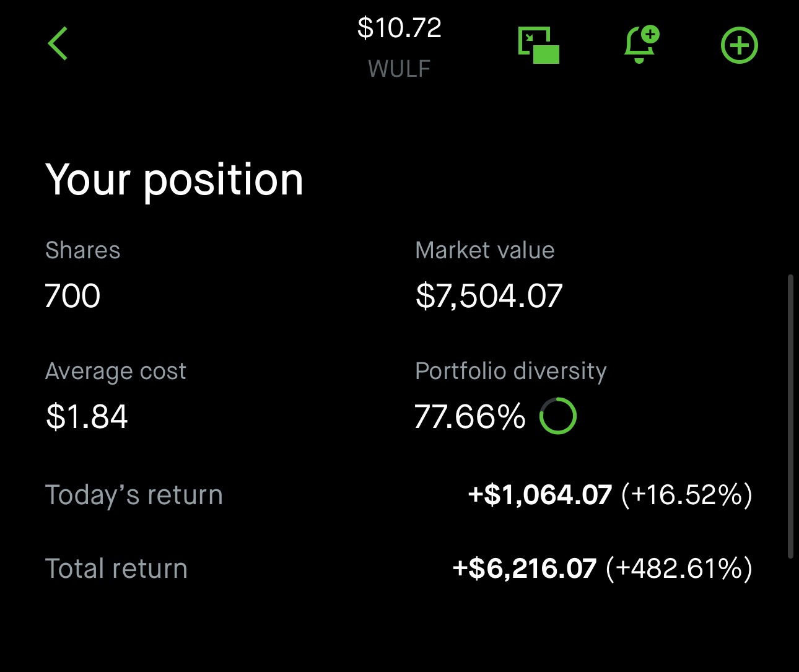The image size is (799, 672).
Task: Tap the Shares label
Action: [83, 250]
